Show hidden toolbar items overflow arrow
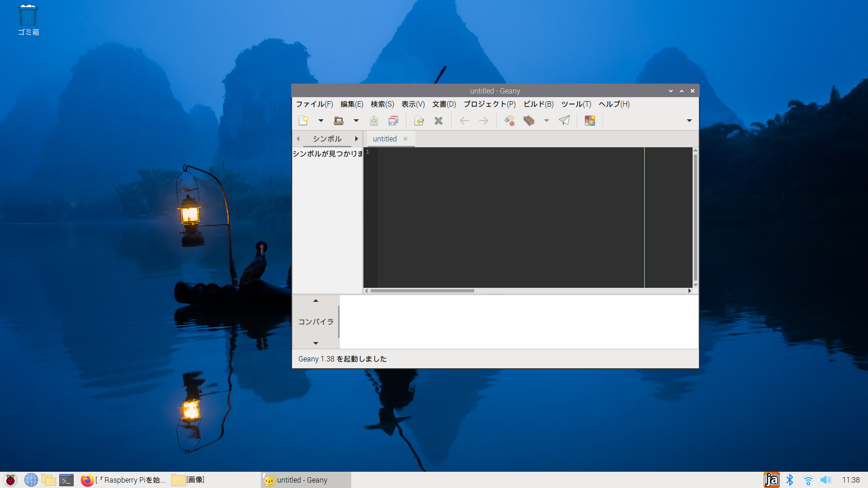This screenshot has width=868, height=488. coord(689,121)
